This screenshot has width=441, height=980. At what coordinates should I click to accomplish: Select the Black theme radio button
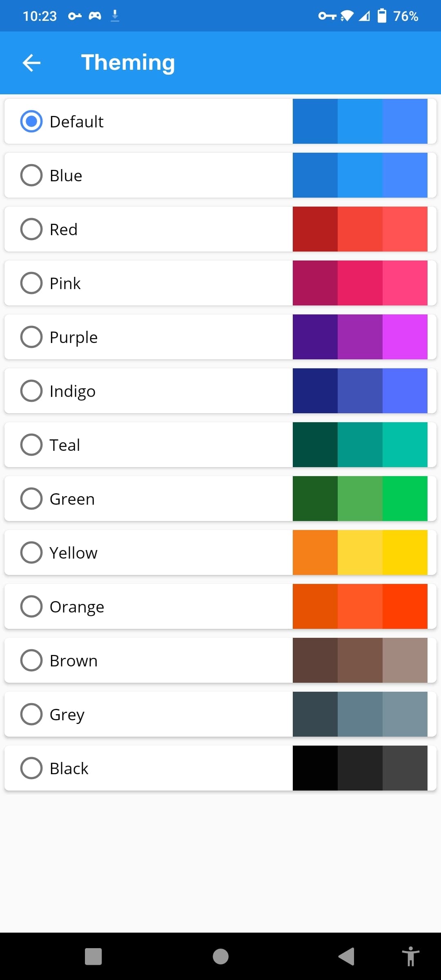click(31, 768)
